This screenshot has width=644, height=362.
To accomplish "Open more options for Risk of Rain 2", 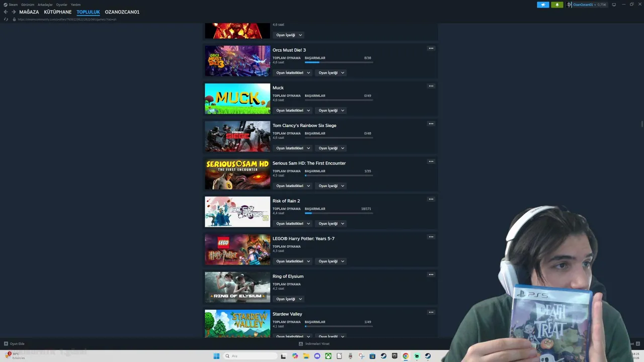I will pyautogui.click(x=431, y=199).
